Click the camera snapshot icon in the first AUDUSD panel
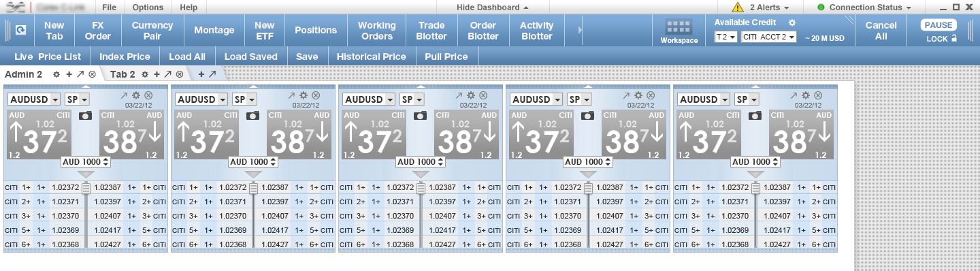Viewport: 980px width, 271px height. click(85, 116)
